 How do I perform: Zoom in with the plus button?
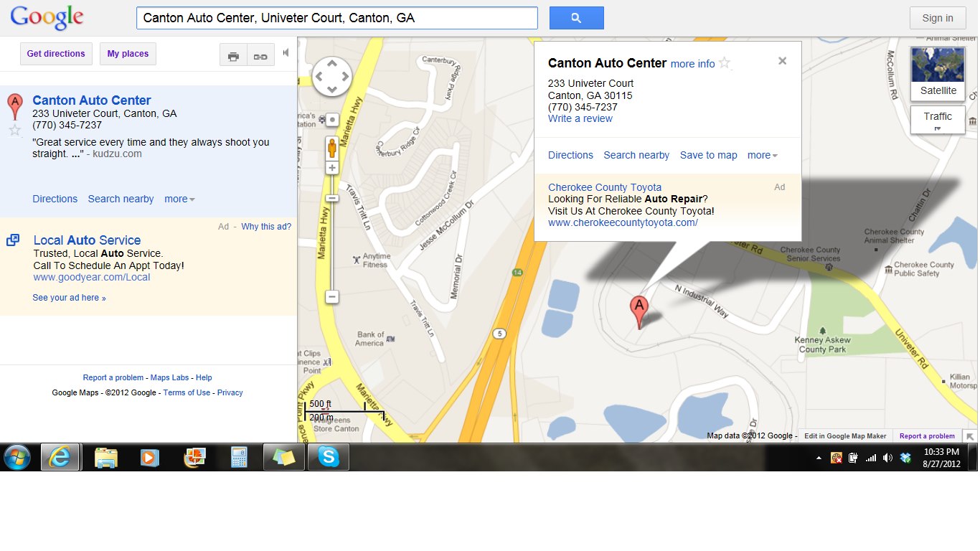click(331, 168)
